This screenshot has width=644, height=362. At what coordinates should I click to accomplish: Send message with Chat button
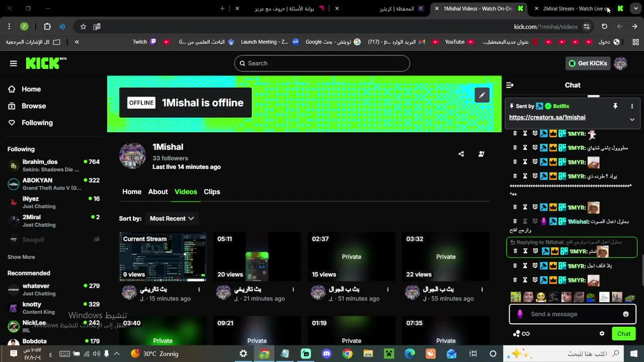point(624,333)
